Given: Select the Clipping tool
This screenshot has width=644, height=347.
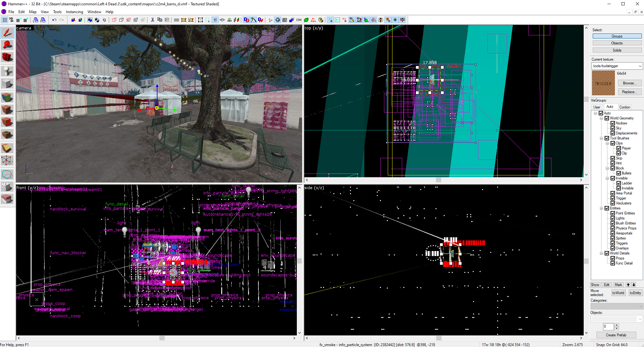Looking at the screenshot, I should click(7, 148).
